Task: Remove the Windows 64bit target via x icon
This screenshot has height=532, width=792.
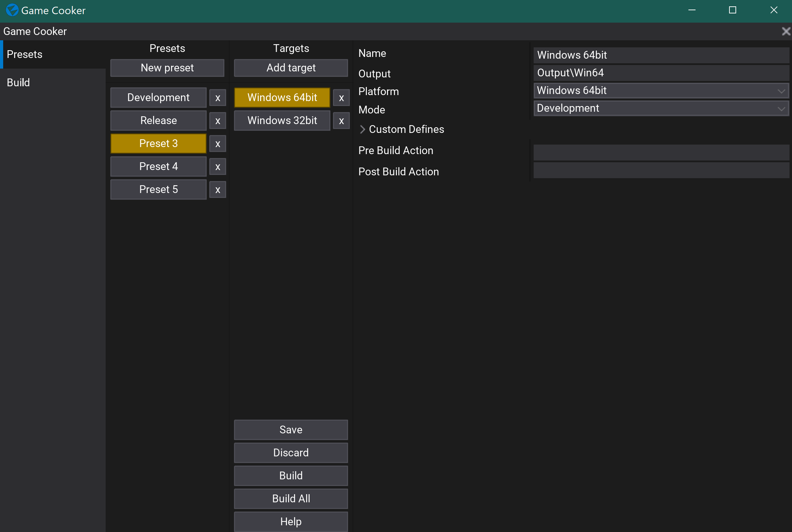Action: (341, 98)
